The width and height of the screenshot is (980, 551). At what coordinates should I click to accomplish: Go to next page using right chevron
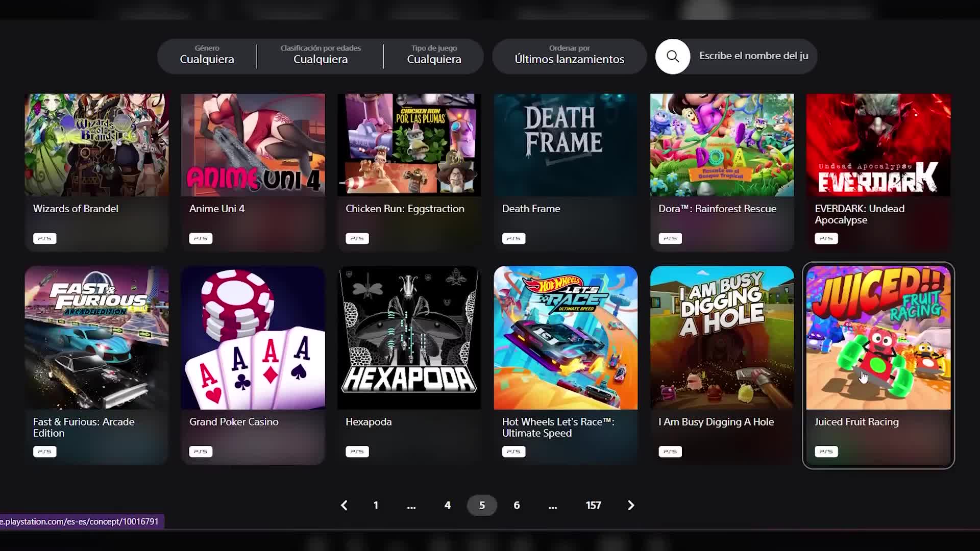pyautogui.click(x=631, y=505)
